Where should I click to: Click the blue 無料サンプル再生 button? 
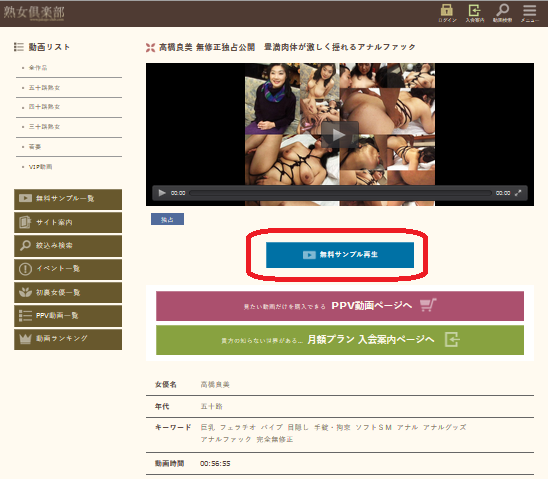tap(340, 255)
